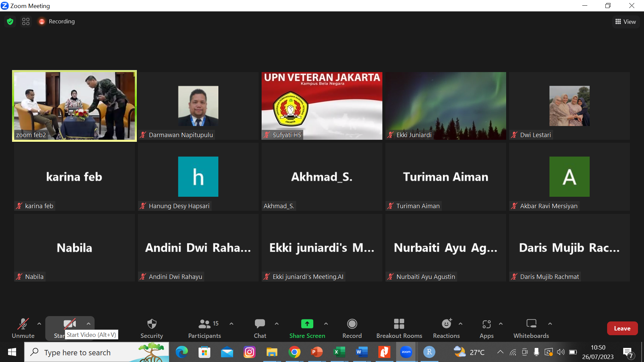644x362 pixels.
Task: Open Google Chrome from the taskbar
Action: 294,352
